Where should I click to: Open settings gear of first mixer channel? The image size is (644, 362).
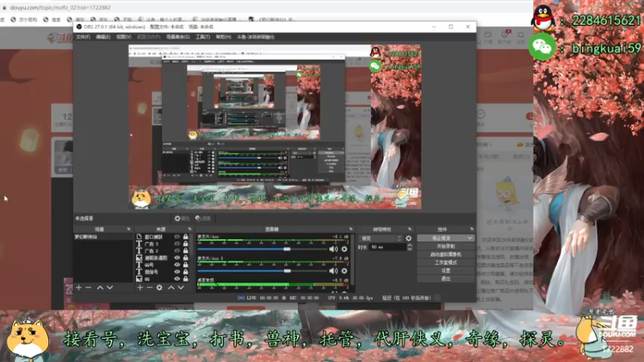pos(345,249)
